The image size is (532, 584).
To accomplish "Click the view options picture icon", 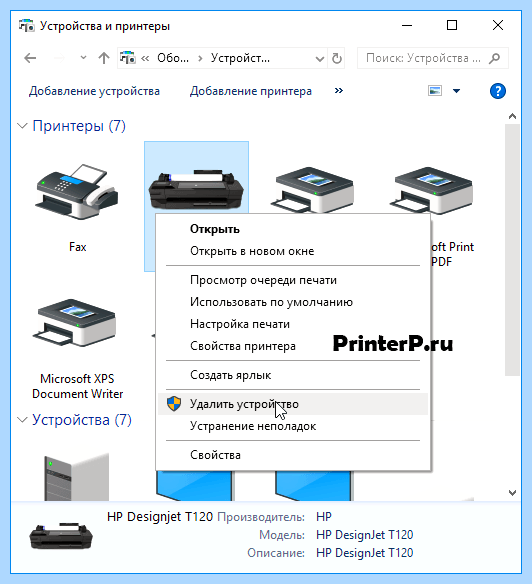I will click(435, 91).
